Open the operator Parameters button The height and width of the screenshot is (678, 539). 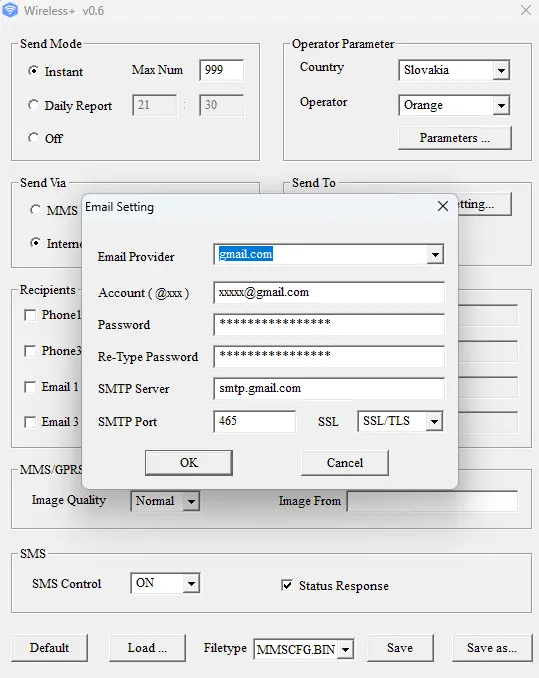tap(455, 138)
